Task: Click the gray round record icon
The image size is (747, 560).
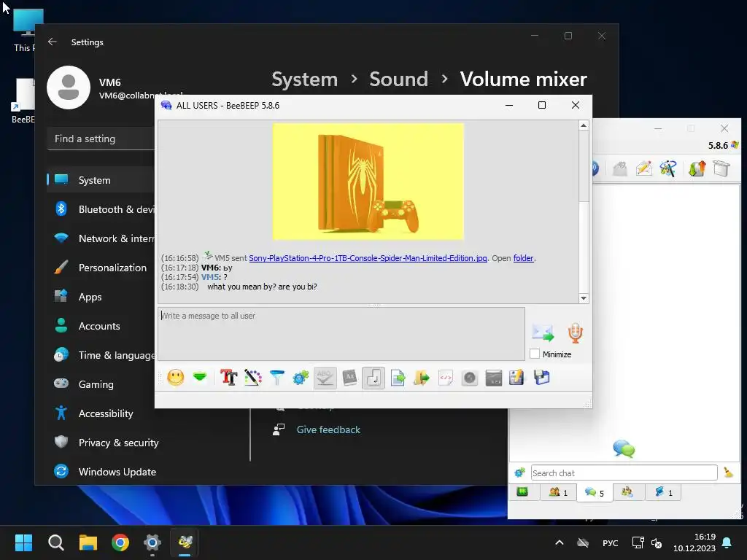Action: pos(470,378)
